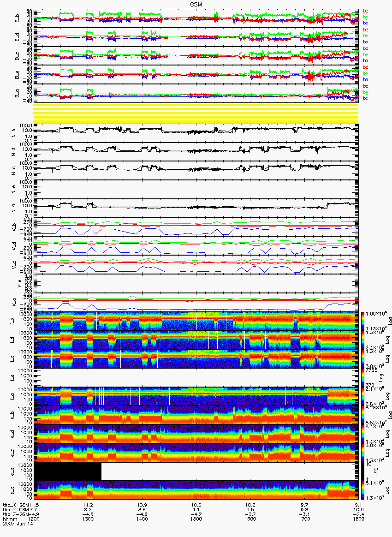Image resolution: width=392 pixels, height=537 pixels.
Task: Select the B_d panel axis label
Action: tap(17, 37)
